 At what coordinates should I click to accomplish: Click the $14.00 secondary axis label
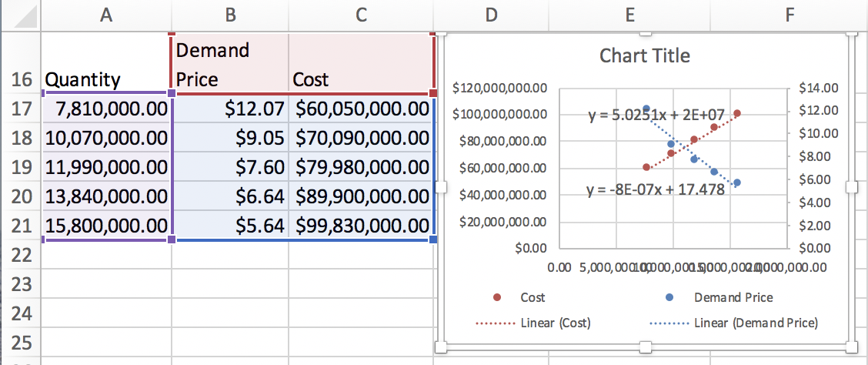pyautogui.click(x=815, y=88)
